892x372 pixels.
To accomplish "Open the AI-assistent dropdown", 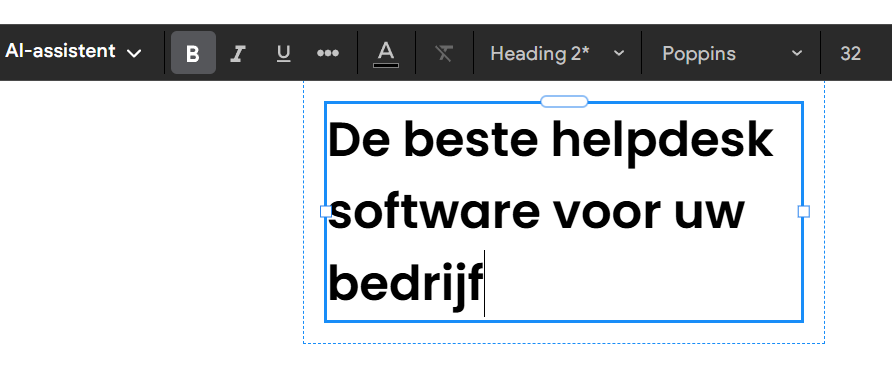I will point(73,52).
